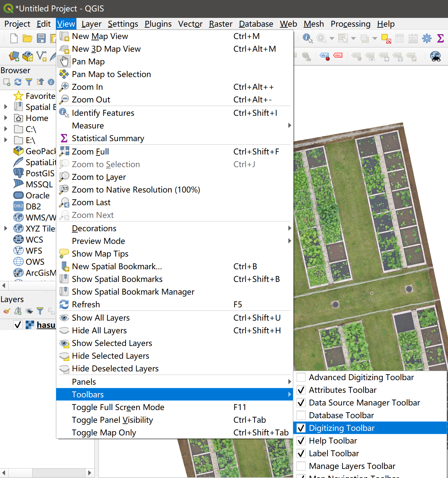Uncheck the Attributes Toolbar option
448x478 pixels.
pos(301,390)
